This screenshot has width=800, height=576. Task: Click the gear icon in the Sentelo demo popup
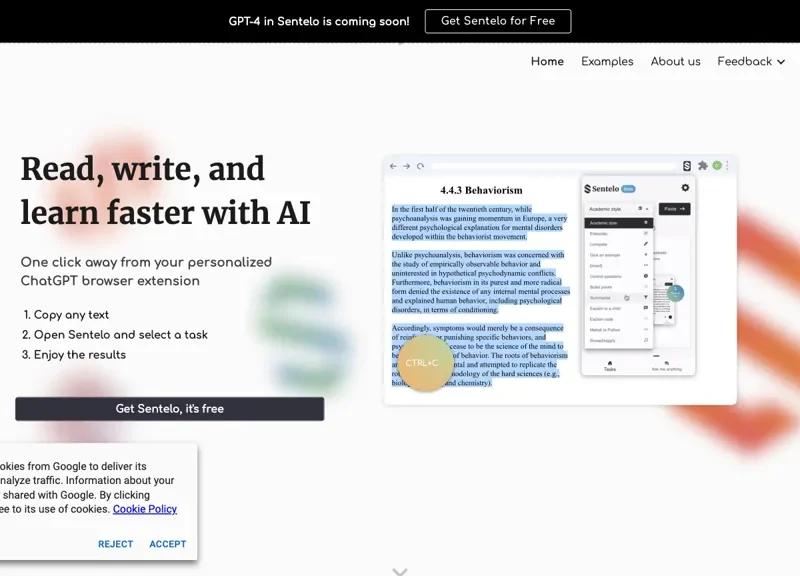(x=685, y=188)
